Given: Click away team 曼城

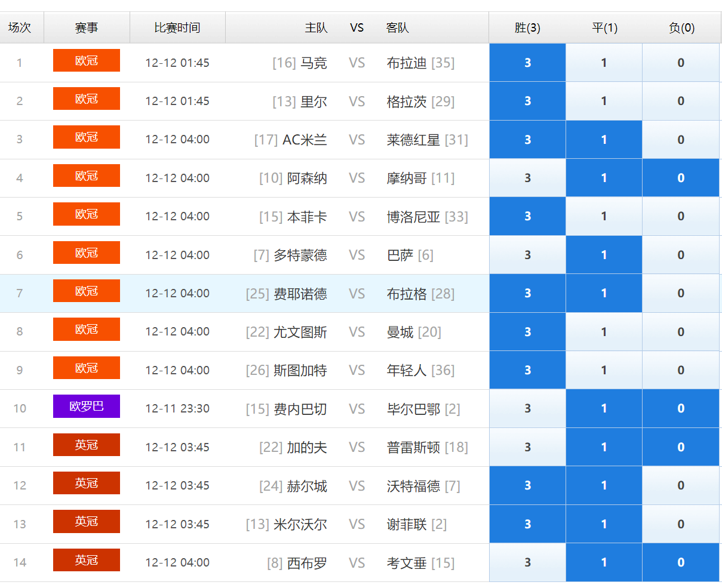Looking at the screenshot, I should [x=400, y=332].
